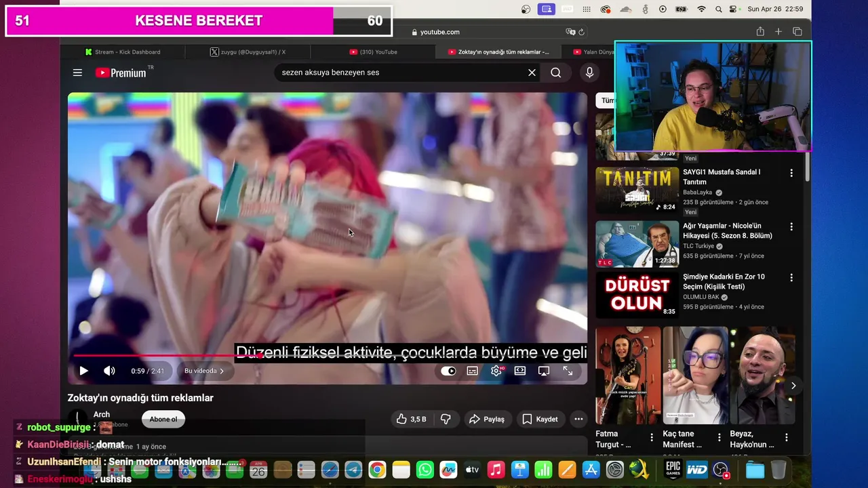Image resolution: width=868 pixels, height=488 pixels.
Task: Open the Fatma Turgut short thumbnail
Action: click(628, 375)
